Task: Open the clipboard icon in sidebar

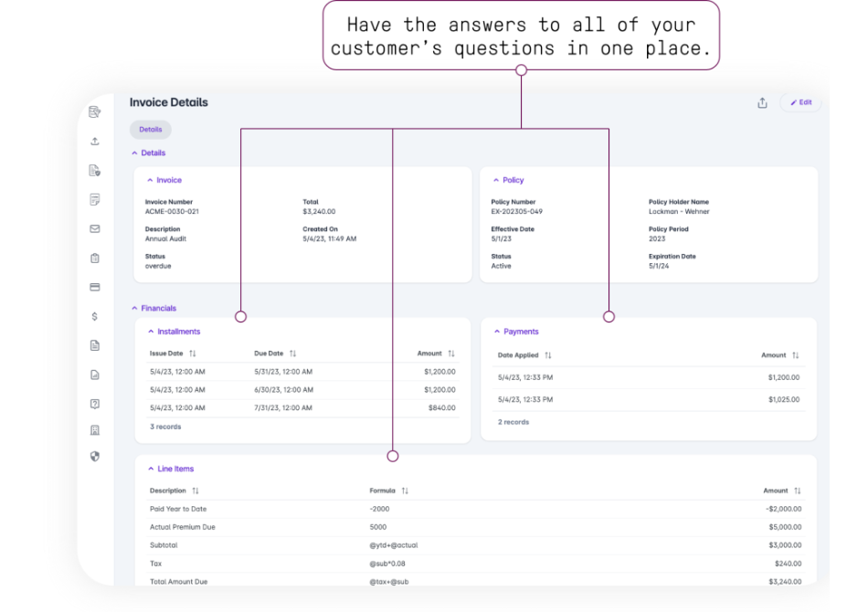Action: (x=95, y=258)
